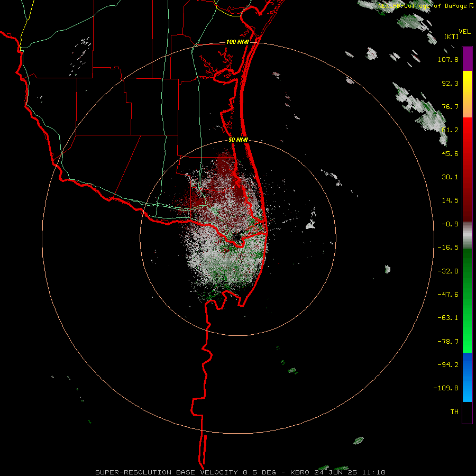476x476 pixels.
Task: Click the -32.0 velocity scale value
Action: tap(448, 271)
